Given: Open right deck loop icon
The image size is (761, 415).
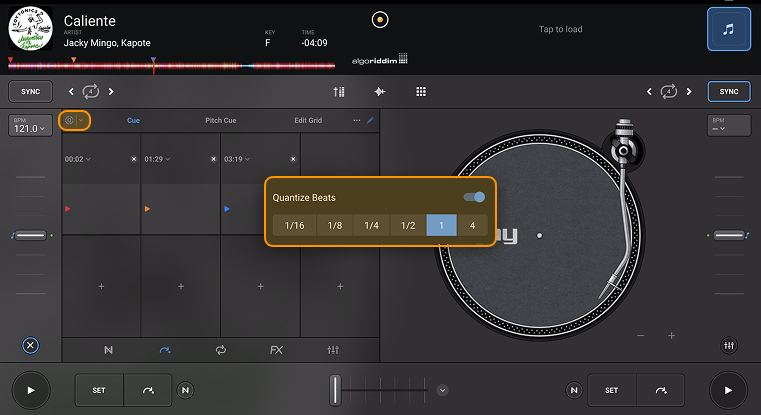Looking at the screenshot, I should [668, 91].
